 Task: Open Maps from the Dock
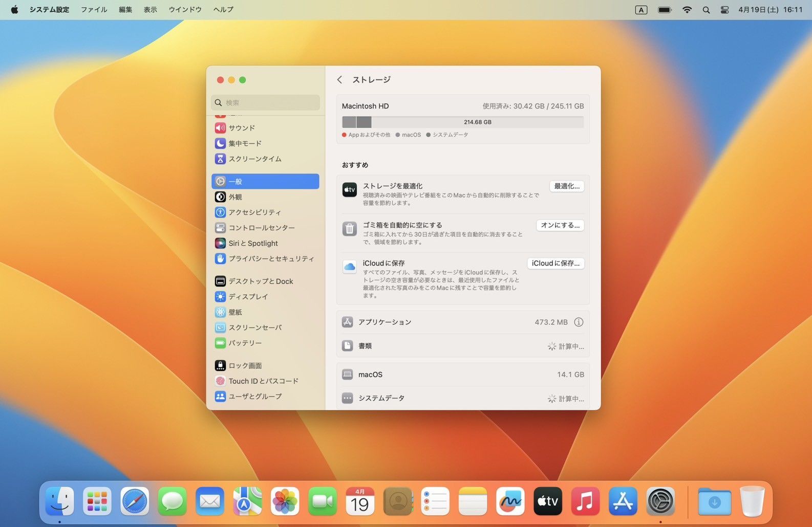(247, 501)
